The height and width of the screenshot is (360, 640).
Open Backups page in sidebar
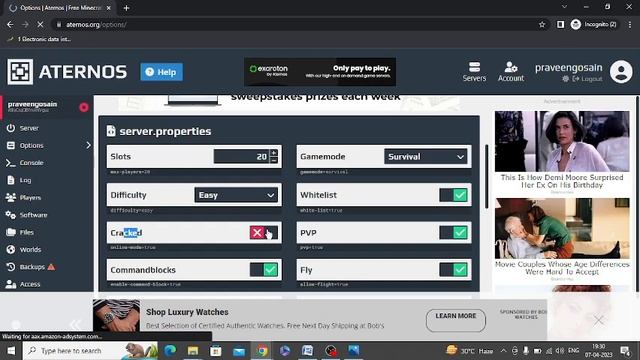tap(32, 267)
